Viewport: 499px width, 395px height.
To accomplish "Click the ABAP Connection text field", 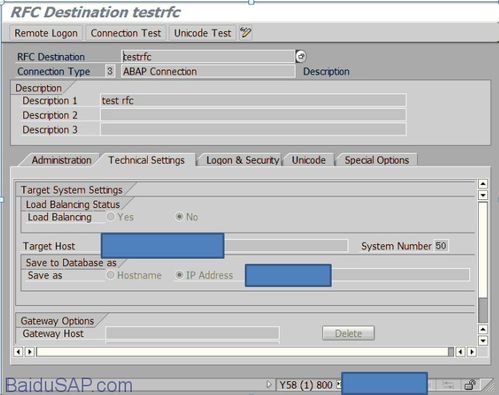I will [x=208, y=71].
